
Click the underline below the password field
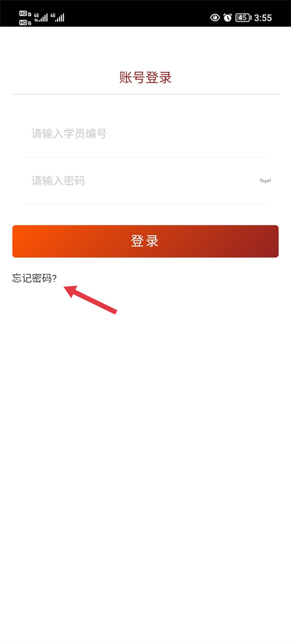tap(145, 204)
